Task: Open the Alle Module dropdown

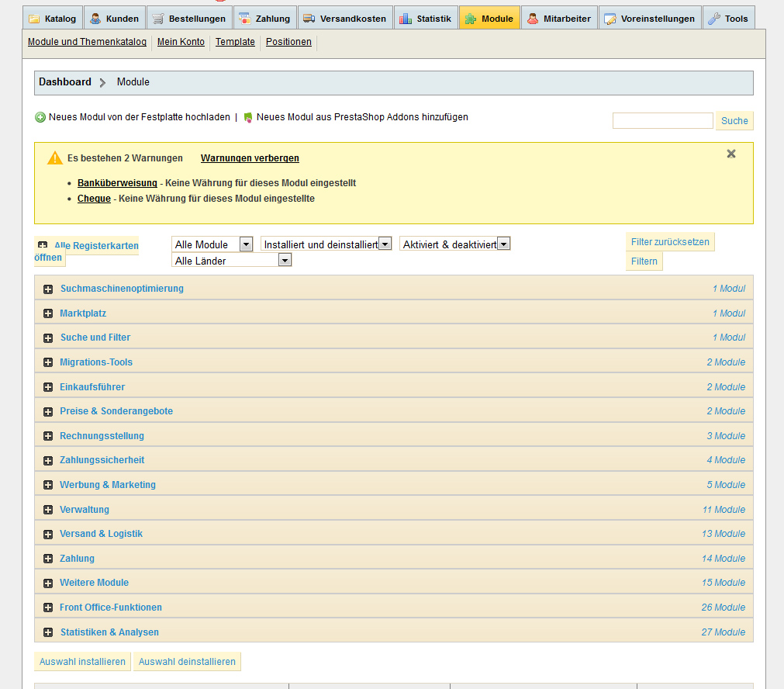Action: (212, 244)
